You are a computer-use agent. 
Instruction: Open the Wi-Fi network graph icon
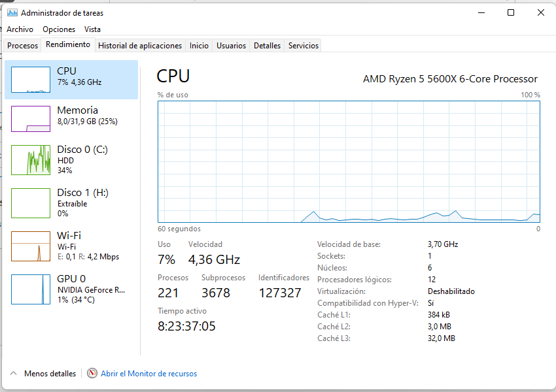[x=31, y=246]
